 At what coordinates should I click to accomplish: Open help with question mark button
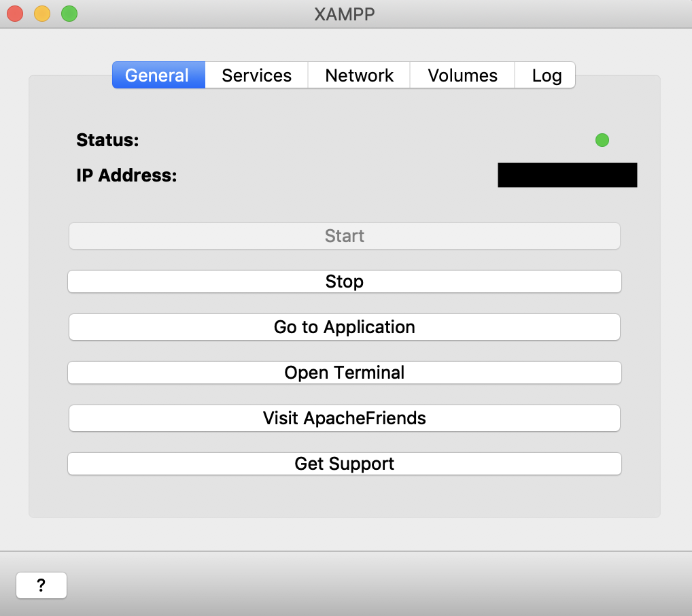[x=41, y=585]
